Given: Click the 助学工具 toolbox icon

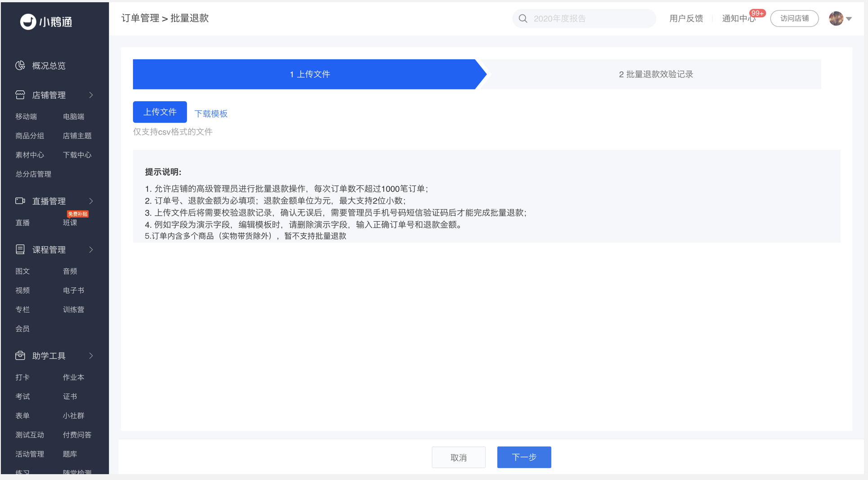Looking at the screenshot, I should pos(20,356).
